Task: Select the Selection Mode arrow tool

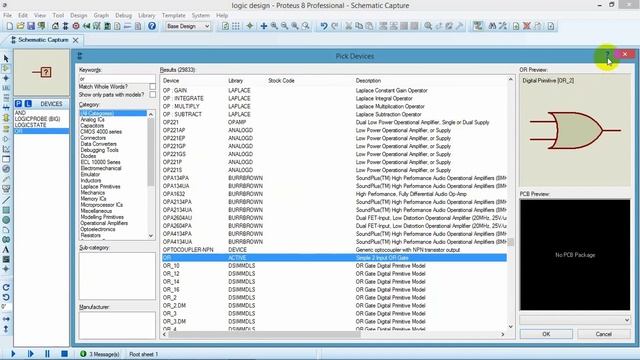Action: tap(6, 59)
